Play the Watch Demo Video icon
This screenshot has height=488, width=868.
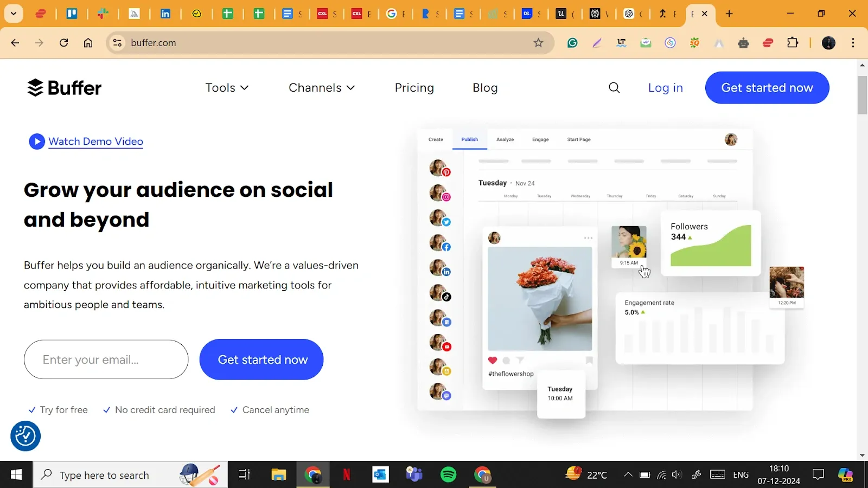(x=36, y=142)
